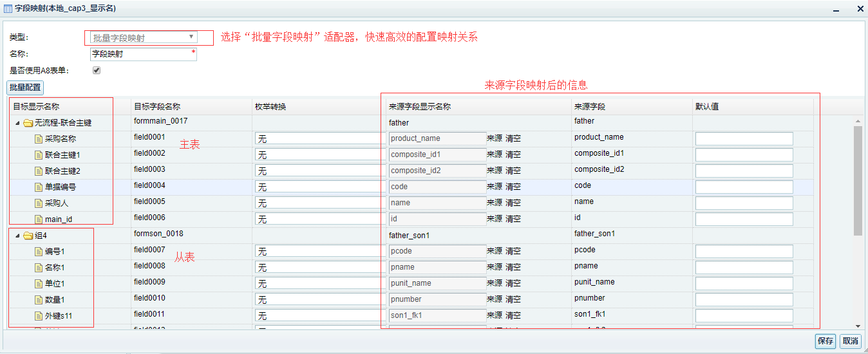The image size is (868, 354).
Task: Open the 枚举转换 dropdown for field0004
Action: pos(320,187)
